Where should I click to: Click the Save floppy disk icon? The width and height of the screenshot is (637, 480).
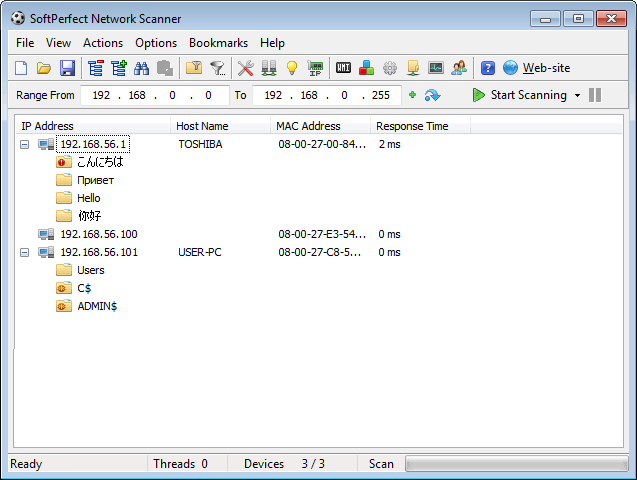pos(67,68)
